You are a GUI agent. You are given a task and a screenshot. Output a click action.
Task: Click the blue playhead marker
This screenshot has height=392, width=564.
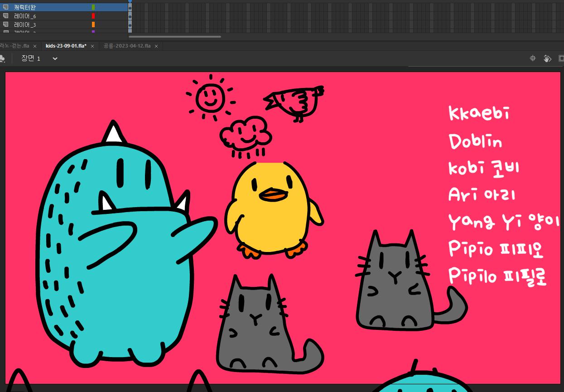(130, 1)
